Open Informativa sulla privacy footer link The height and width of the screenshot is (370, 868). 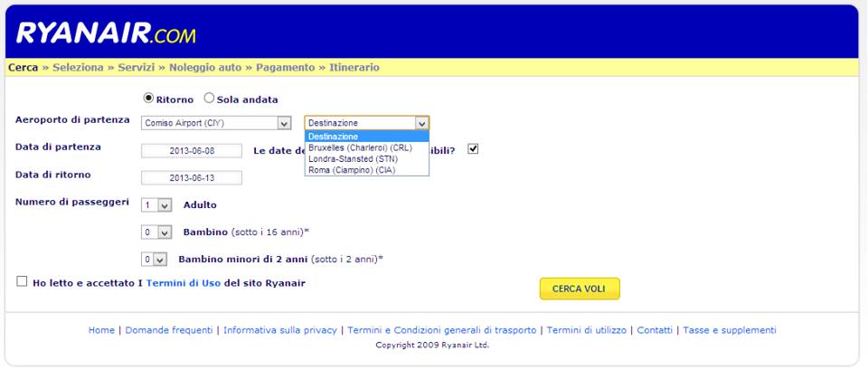[280, 330]
